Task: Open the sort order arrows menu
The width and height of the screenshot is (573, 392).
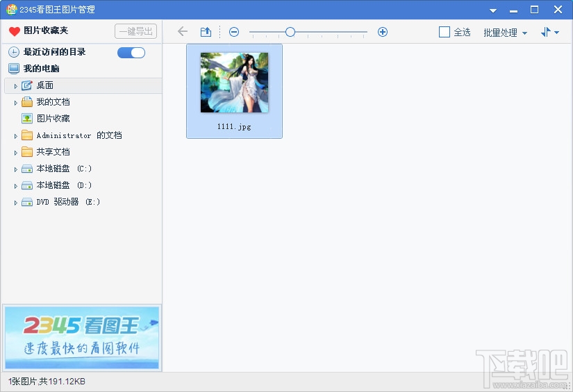Action: [x=549, y=32]
